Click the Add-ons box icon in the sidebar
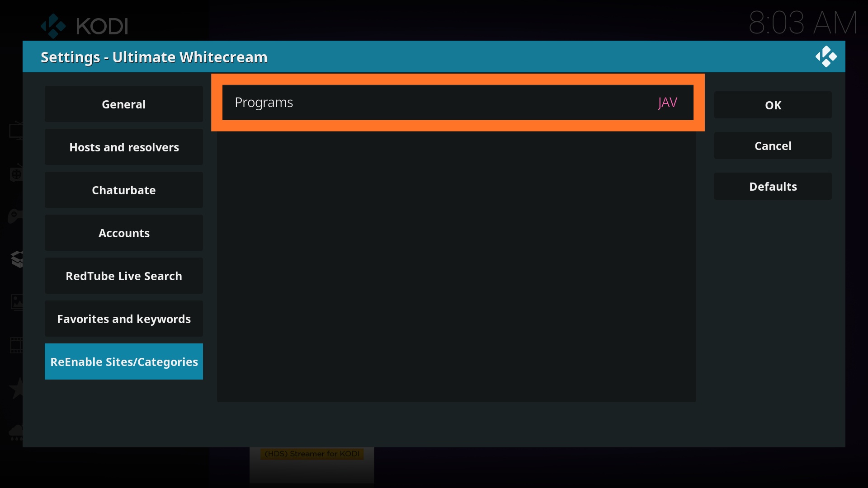Screen dimensions: 868x488 (x=17, y=259)
